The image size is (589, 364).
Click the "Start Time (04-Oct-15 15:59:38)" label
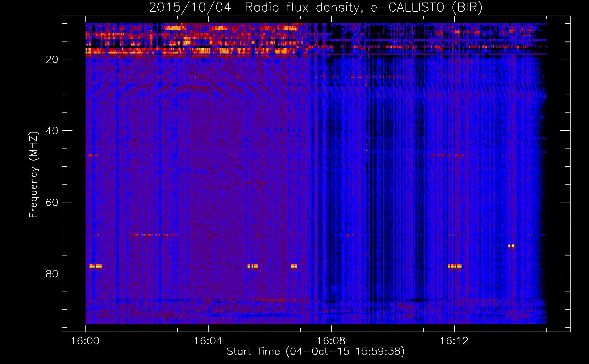(x=316, y=351)
